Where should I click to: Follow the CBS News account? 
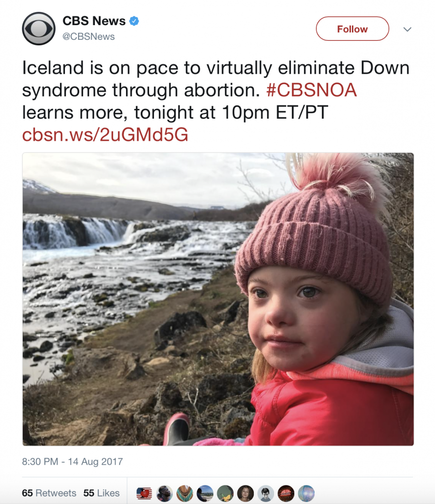click(x=352, y=29)
